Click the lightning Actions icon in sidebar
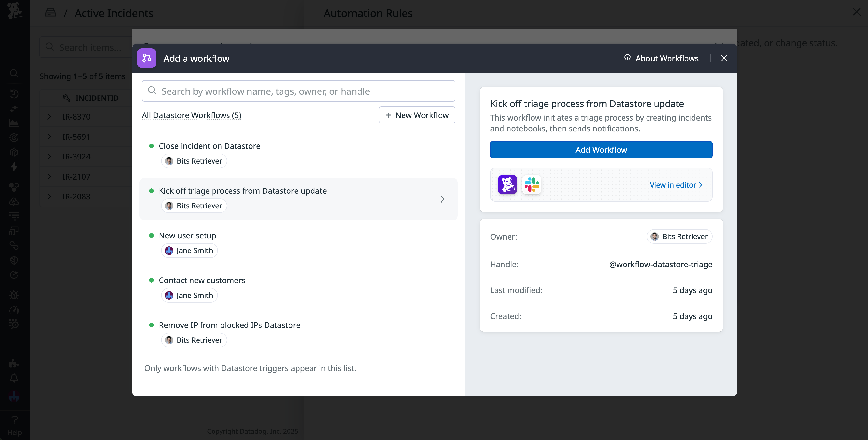Viewport: 868px width, 440px height. coord(14,167)
